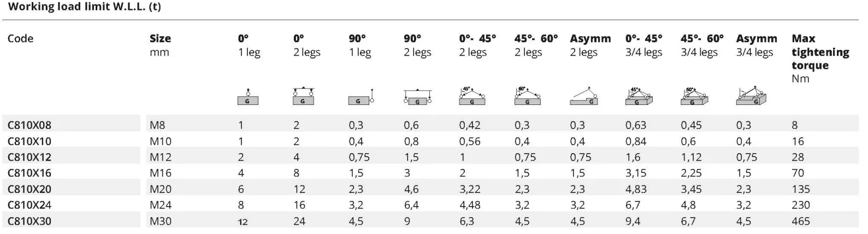
Task: Click the 45°-60° 2 legs sling diagram
Action: click(527, 96)
